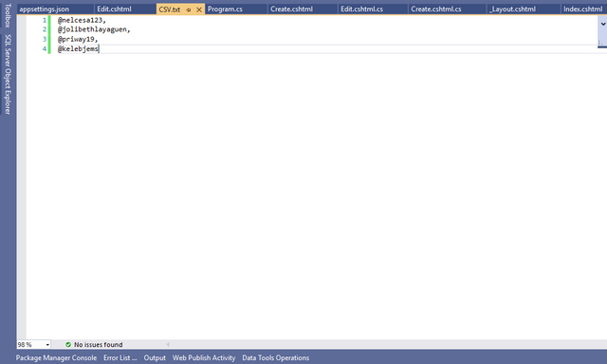Open the Edit.cshtml tab
This screenshot has width=607, height=364.
coord(114,9)
